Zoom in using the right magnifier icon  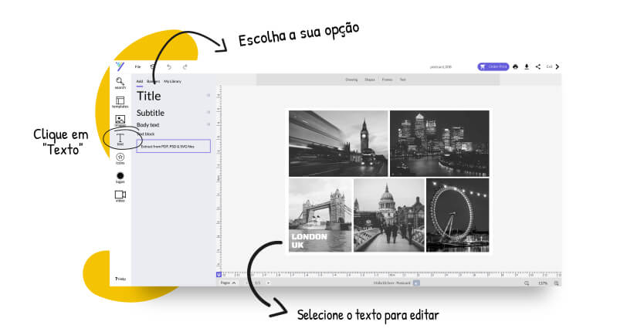point(557,283)
